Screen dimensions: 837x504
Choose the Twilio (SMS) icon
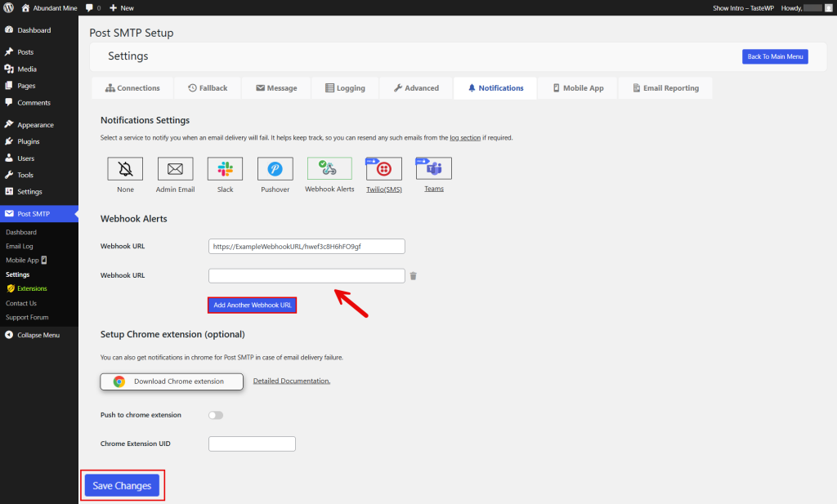pos(383,169)
